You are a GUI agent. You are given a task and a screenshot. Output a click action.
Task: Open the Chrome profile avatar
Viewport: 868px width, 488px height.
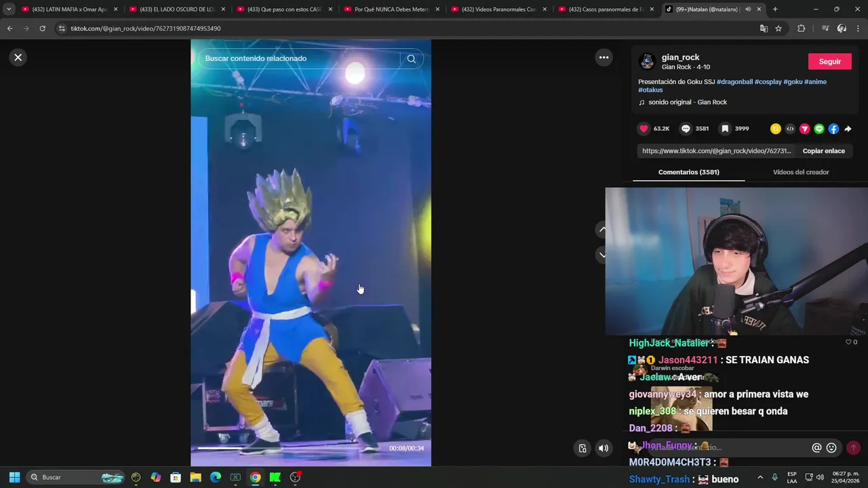[842, 28]
